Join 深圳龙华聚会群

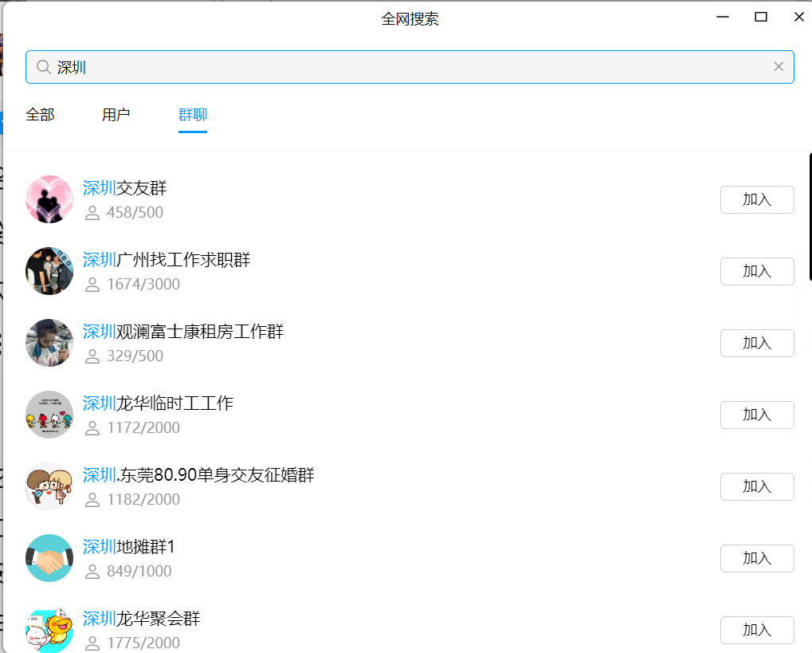click(x=756, y=630)
